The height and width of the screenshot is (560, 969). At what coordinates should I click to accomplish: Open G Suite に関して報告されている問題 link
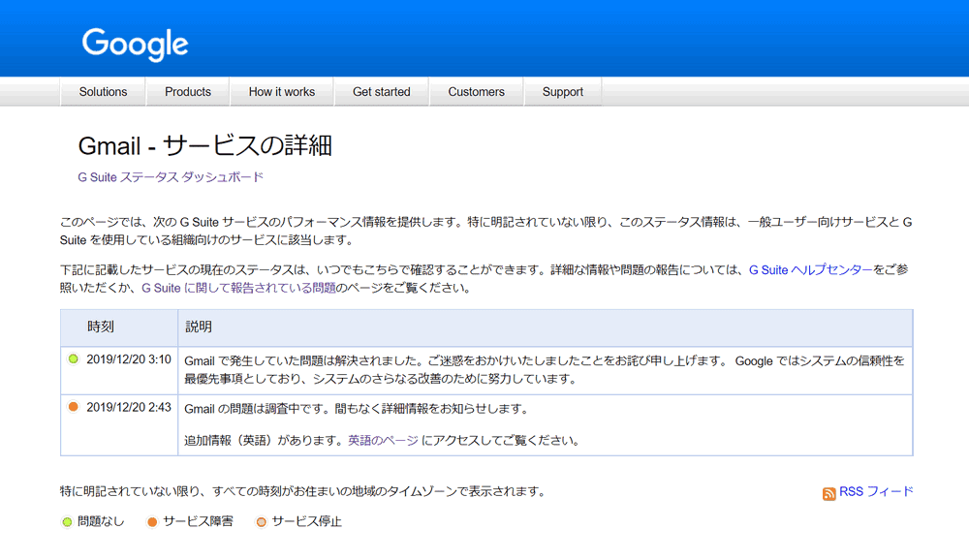click(x=238, y=288)
